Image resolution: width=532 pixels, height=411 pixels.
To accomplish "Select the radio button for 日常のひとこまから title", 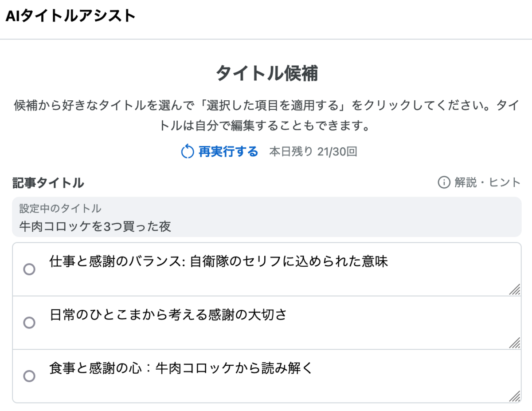I will (x=29, y=323).
